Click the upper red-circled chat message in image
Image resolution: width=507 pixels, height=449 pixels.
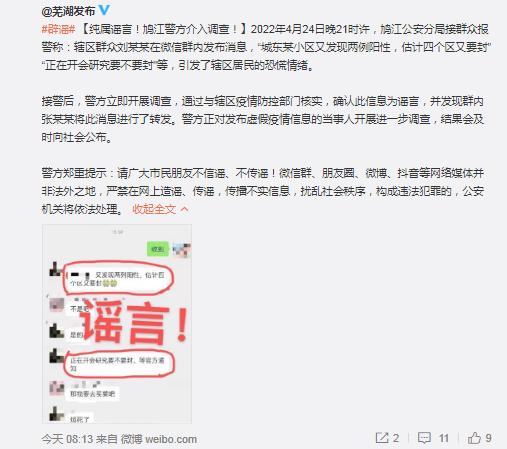pyautogui.click(x=118, y=279)
